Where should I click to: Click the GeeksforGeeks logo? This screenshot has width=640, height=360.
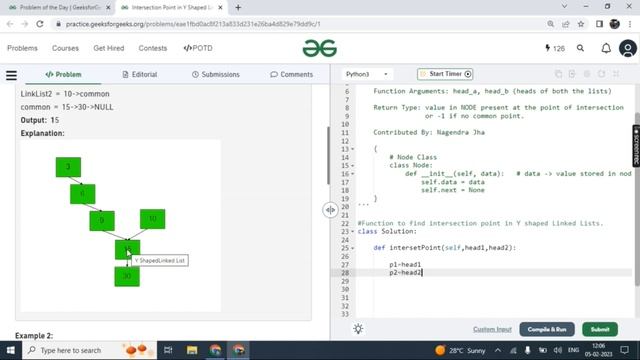[320, 48]
